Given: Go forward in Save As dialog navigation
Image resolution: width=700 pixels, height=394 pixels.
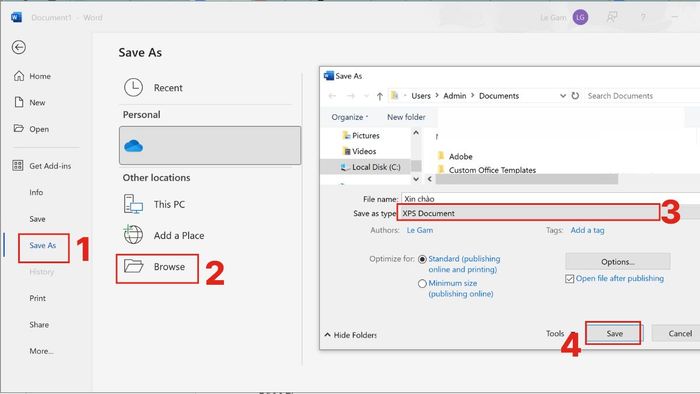Looking at the screenshot, I should click(351, 96).
